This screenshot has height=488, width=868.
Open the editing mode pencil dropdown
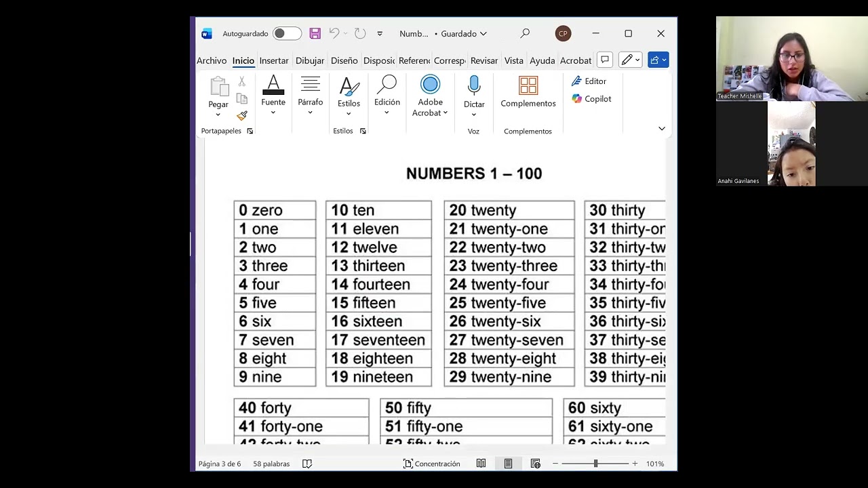[631, 60]
